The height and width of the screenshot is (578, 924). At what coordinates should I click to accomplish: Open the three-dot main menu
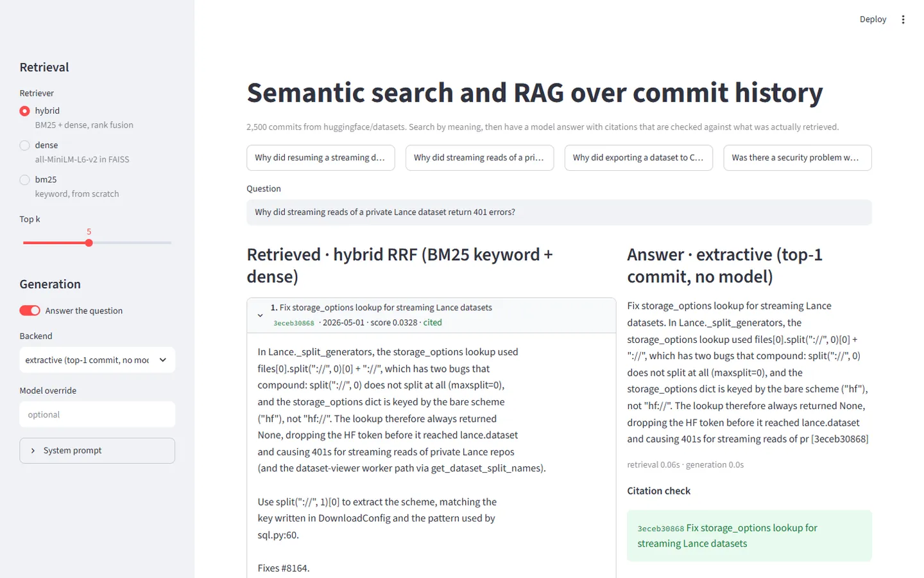click(x=903, y=19)
